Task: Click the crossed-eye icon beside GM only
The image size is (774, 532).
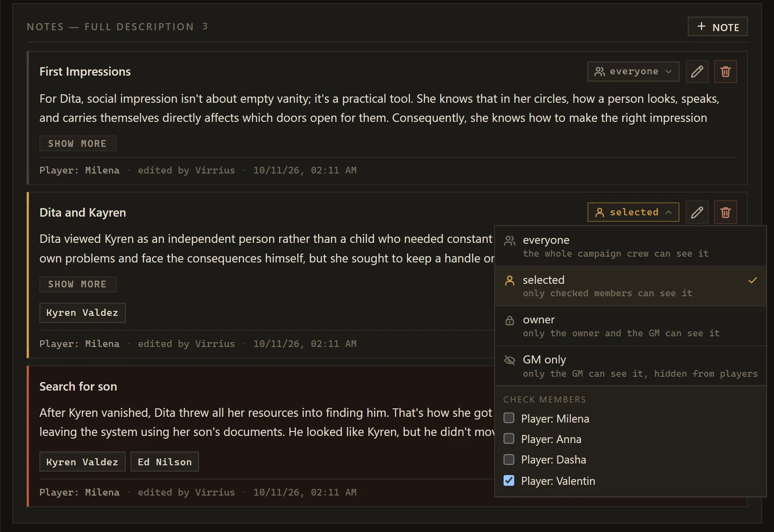Action: click(510, 360)
